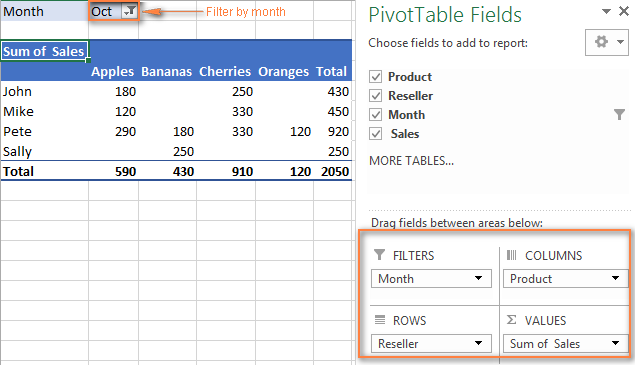Select the Oct filter value cell
The height and width of the screenshot is (365, 635).
pos(105,11)
